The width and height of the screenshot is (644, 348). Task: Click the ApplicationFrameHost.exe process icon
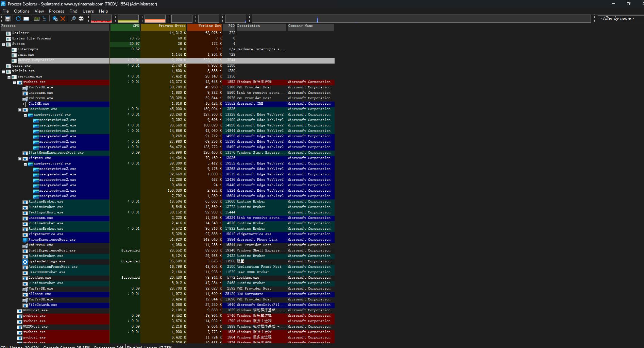point(25,267)
